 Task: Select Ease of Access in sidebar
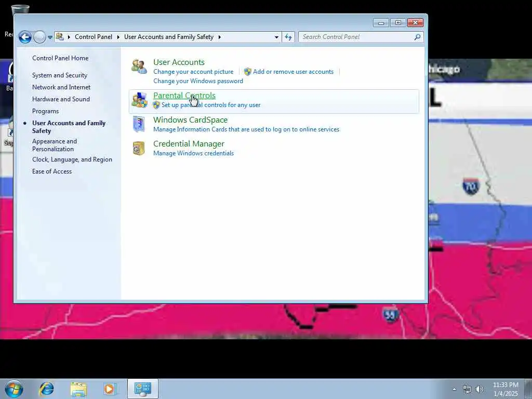52,171
